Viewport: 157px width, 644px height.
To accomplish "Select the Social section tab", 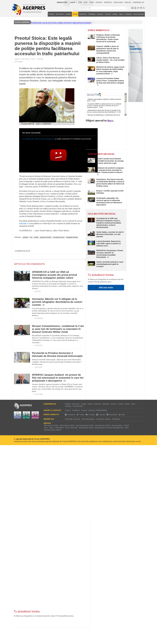I will 75,14.
